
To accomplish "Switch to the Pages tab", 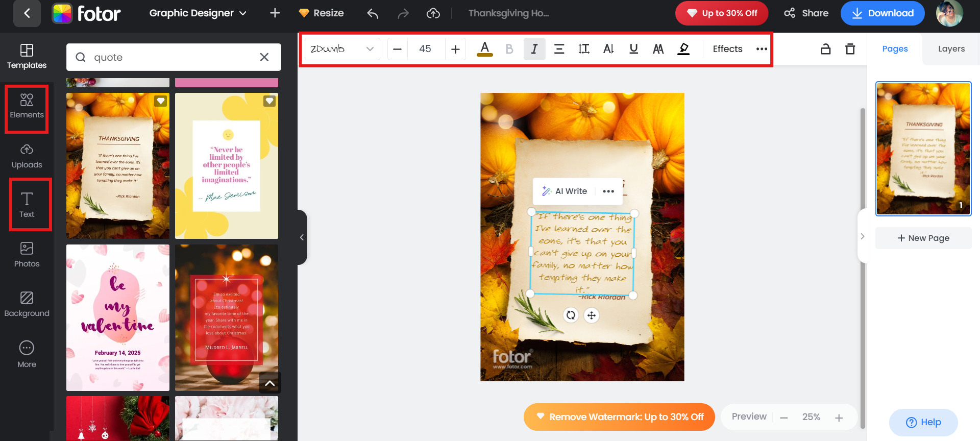I will [895, 49].
